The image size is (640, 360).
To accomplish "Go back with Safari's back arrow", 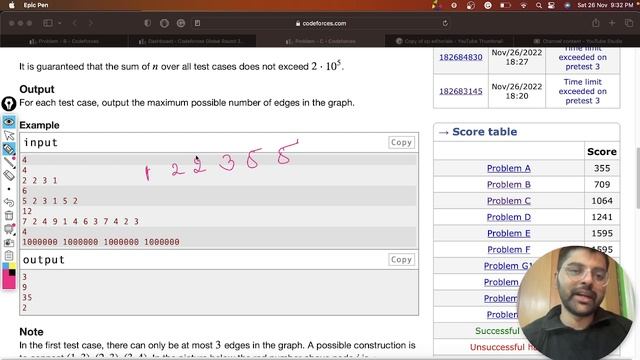I will tap(75, 23).
